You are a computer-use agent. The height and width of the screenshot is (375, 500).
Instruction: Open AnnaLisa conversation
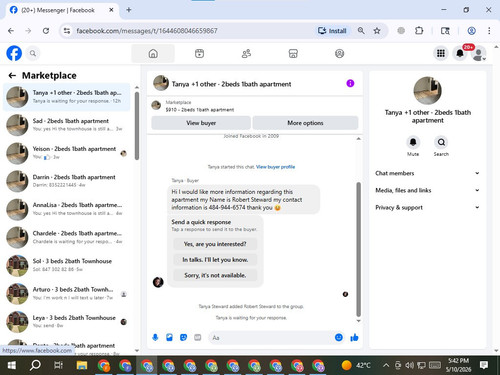pyautogui.click(x=67, y=209)
